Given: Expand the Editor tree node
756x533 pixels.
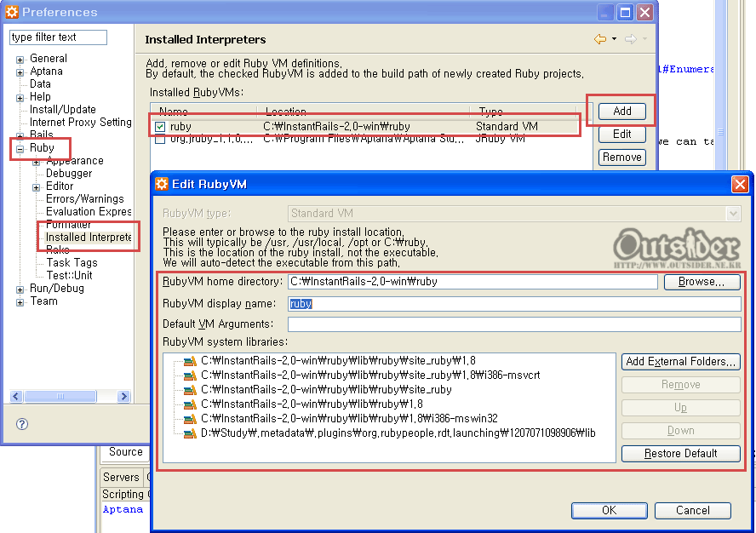Looking at the screenshot, I should tap(36, 187).
